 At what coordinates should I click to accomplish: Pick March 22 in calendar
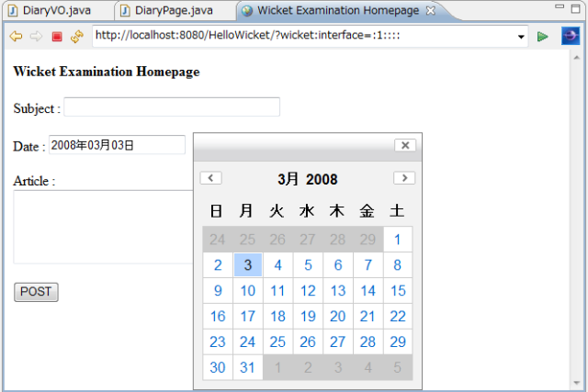tap(398, 317)
